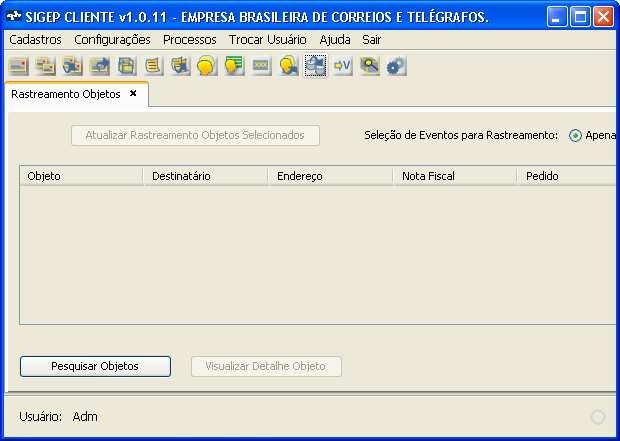Sort by the Endereço column header
620x441 pixels.
[330, 176]
